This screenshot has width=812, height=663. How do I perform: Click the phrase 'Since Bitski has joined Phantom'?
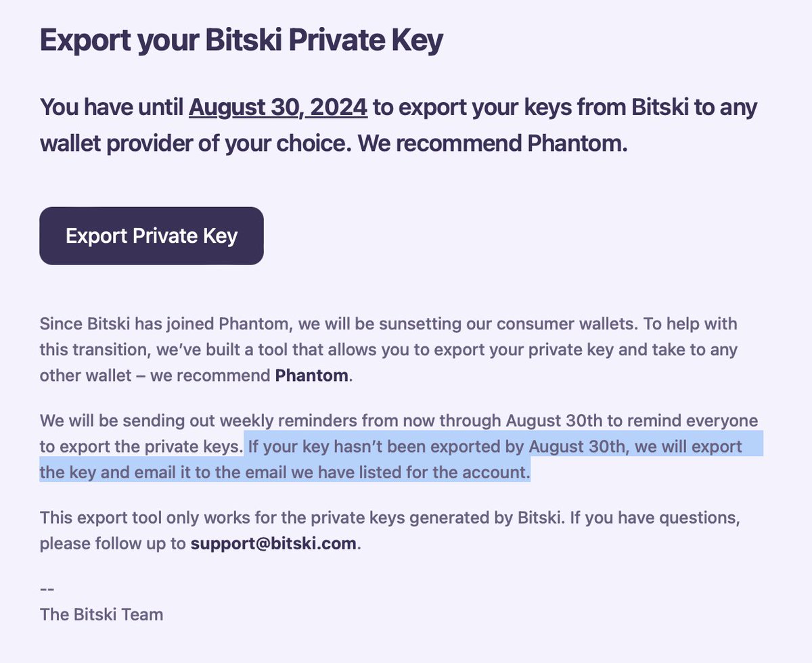[x=165, y=323]
